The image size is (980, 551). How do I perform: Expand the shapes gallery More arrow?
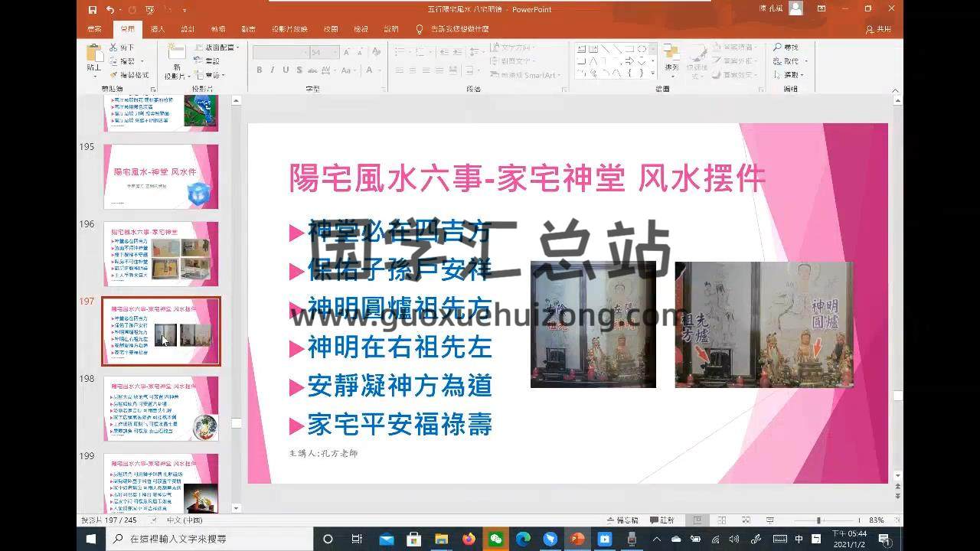click(652, 73)
